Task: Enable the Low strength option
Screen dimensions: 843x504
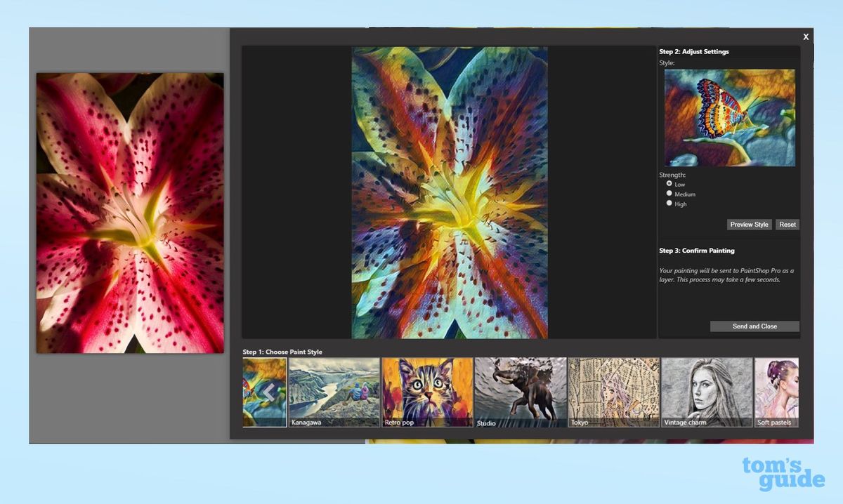Action: point(669,183)
